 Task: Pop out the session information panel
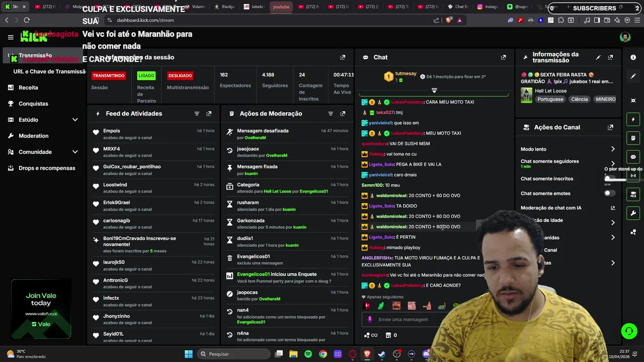coord(343,57)
